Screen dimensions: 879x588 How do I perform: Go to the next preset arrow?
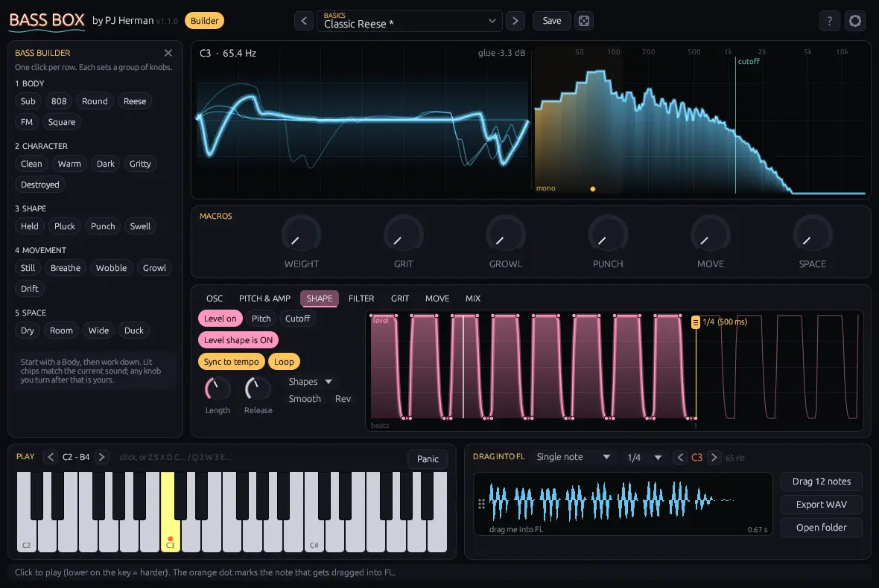[x=515, y=22]
